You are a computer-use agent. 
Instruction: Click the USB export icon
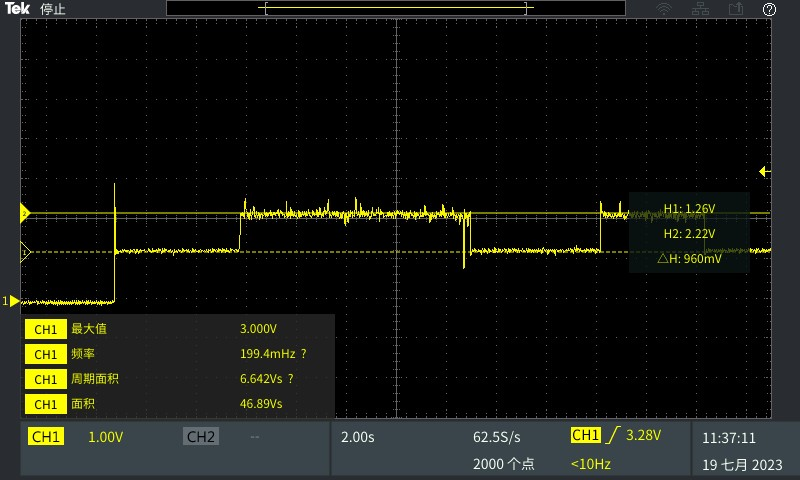point(736,9)
